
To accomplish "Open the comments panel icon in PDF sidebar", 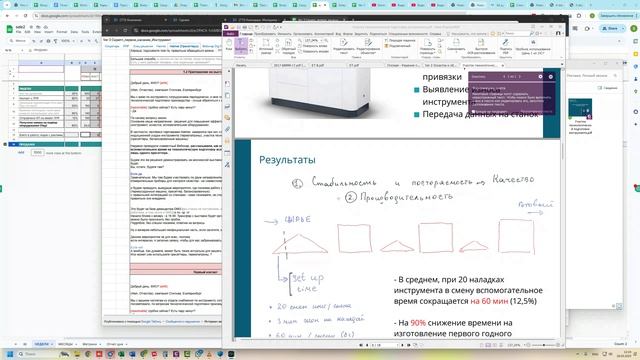I will pos(228,118).
